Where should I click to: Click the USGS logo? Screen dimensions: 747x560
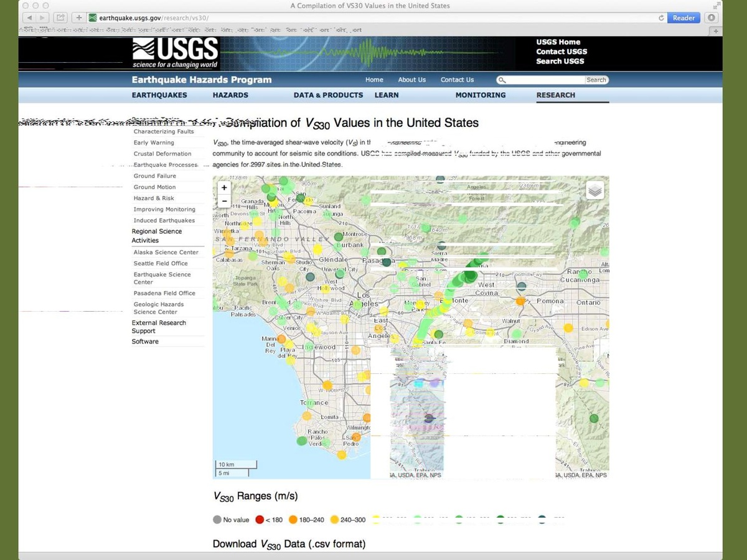pos(175,52)
